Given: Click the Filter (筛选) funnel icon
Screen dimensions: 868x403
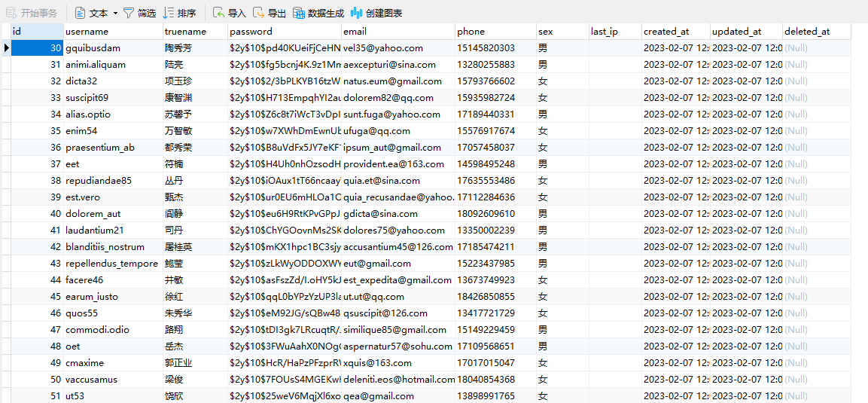Looking at the screenshot, I should point(129,13).
